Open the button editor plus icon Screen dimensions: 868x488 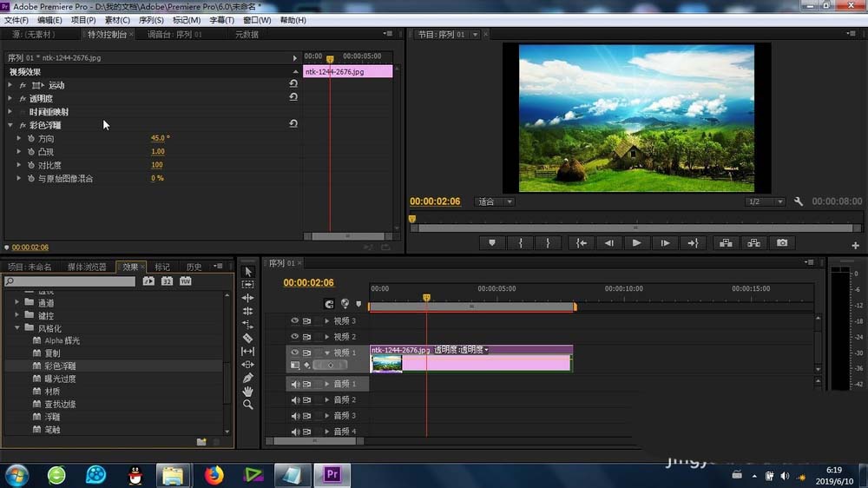click(855, 246)
